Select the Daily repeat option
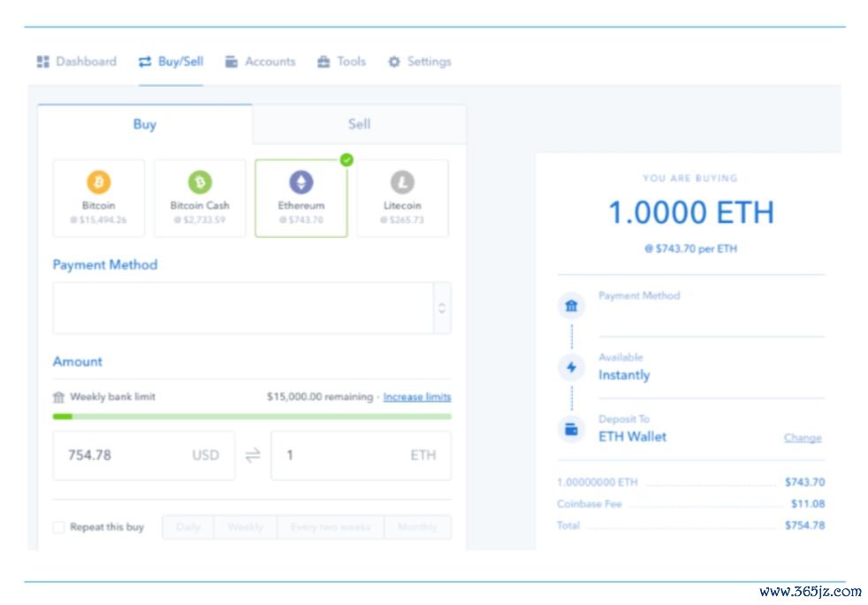 point(188,527)
